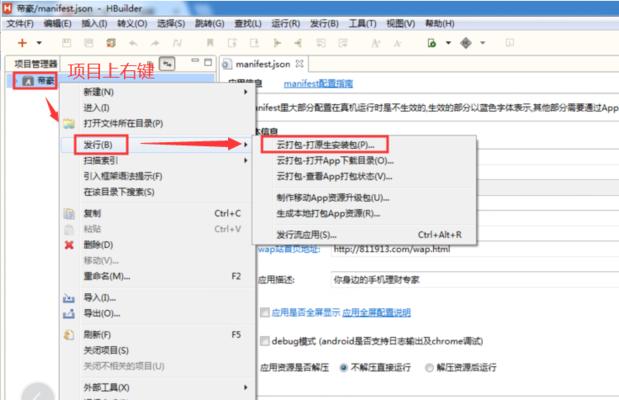Choose 云打包-打原生安装包(P) in the submenu

point(364,145)
